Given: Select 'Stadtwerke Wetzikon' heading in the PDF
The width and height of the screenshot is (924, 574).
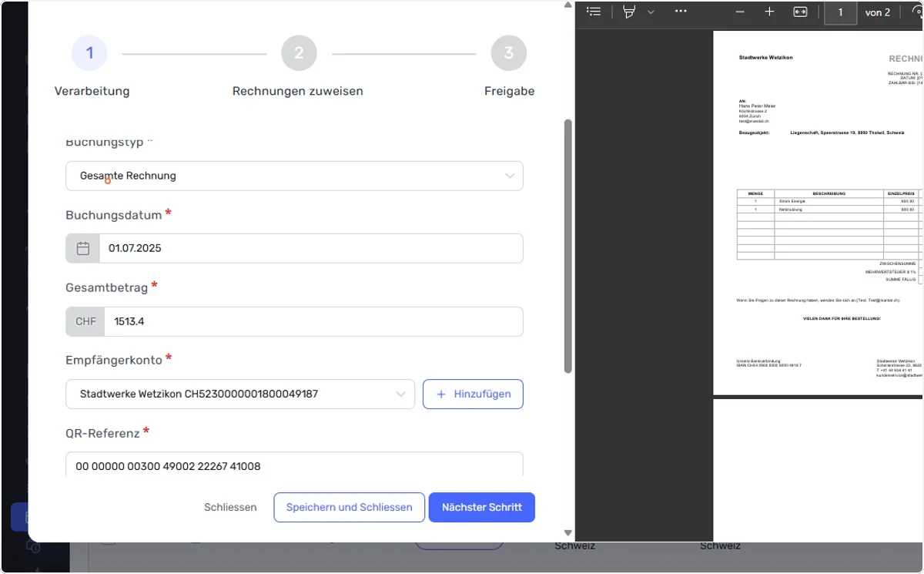Looking at the screenshot, I should 765,58.
